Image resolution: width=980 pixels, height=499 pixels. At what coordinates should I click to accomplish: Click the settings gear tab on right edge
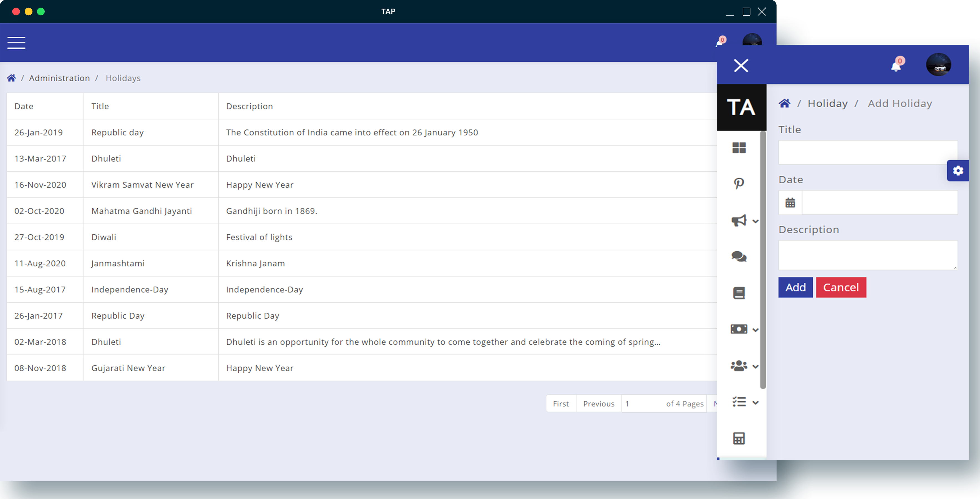(x=958, y=170)
